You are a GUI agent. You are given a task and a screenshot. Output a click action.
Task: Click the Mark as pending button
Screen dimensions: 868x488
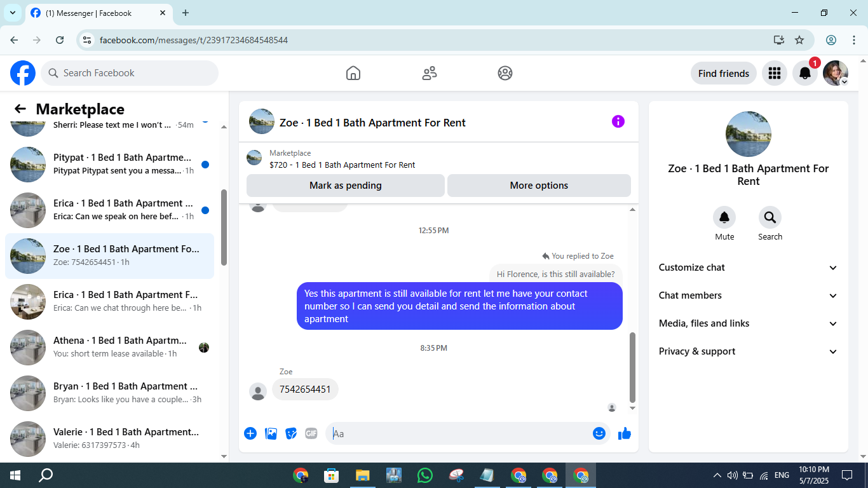click(x=345, y=186)
